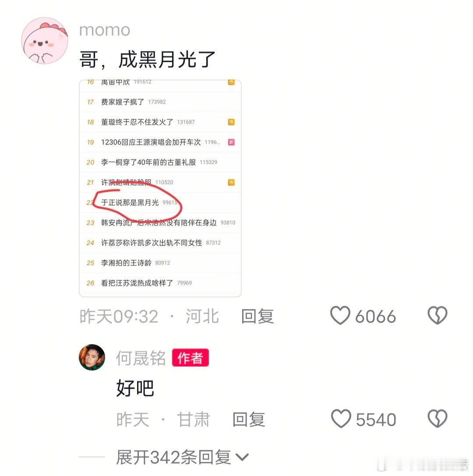Tap the chevron next to 展开342条回复
The height and width of the screenshot is (476, 473).
pyautogui.click(x=242, y=457)
